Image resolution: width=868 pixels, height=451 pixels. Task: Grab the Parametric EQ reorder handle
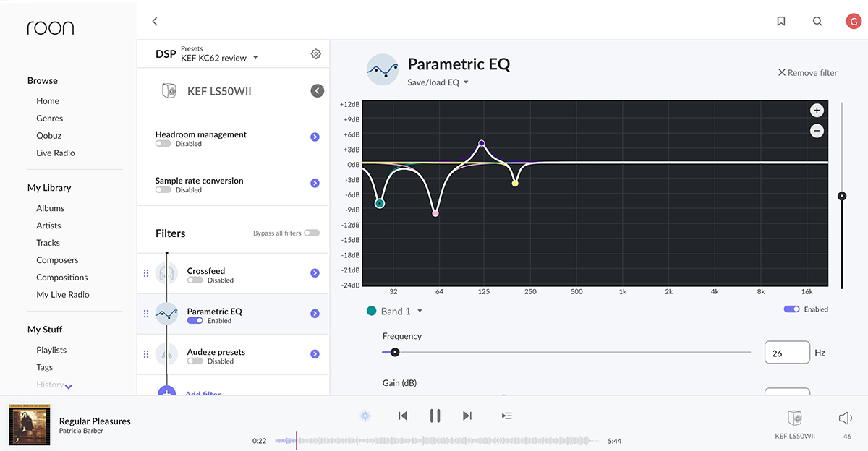pyautogui.click(x=146, y=314)
